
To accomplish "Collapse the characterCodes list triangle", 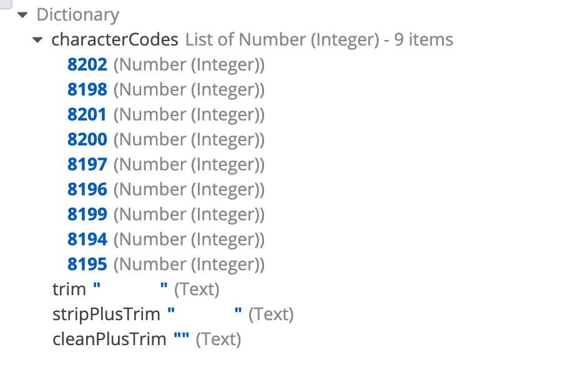I will click(x=37, y=40).
